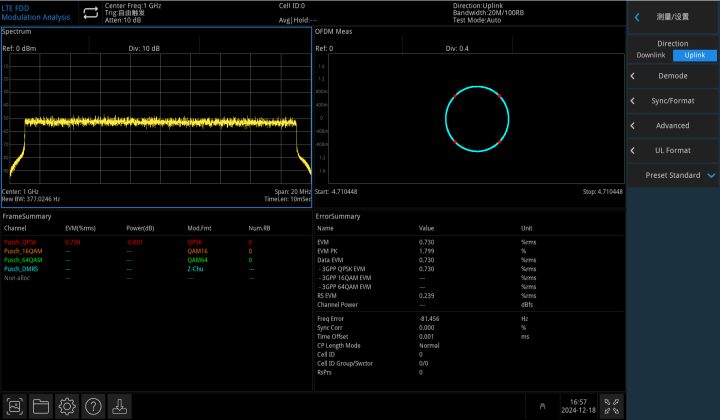
Task: Click the Num.RB column header
Action: pyautogui.click(x=259, y=228)
